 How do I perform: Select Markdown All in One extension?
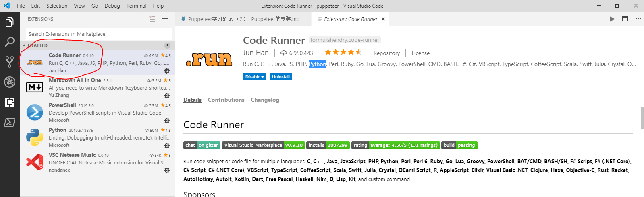coord(98,87)
